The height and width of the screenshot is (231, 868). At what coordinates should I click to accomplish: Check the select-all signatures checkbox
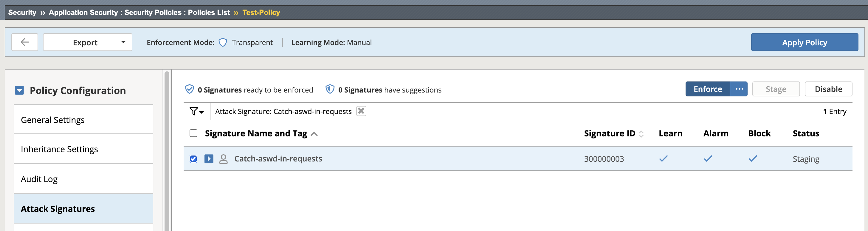(193, 133)
